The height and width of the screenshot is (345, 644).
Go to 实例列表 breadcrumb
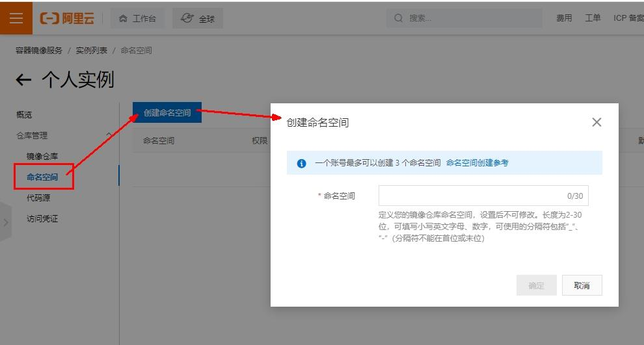[x=92, y=51]
